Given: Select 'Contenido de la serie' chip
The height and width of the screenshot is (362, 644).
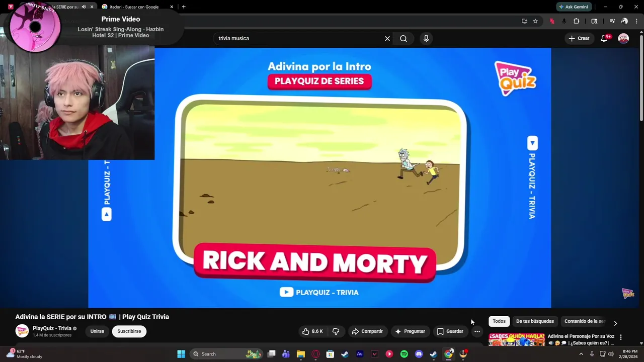Looking at the screenshot, I should point(585,321).
